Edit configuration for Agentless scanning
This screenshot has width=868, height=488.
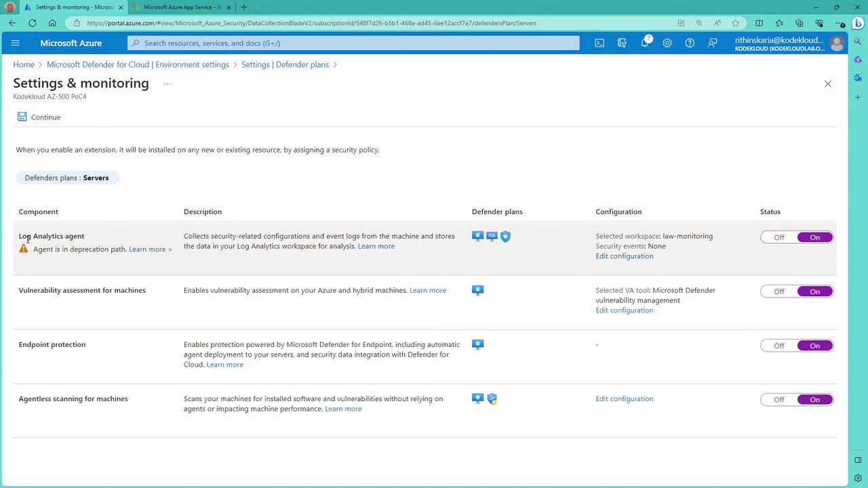click(625, 399)
